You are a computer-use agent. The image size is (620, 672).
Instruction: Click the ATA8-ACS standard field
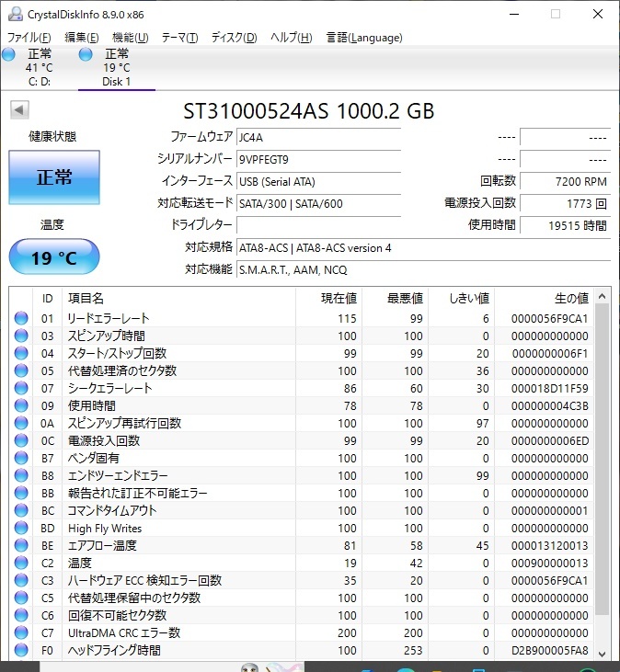coord(423,247)
